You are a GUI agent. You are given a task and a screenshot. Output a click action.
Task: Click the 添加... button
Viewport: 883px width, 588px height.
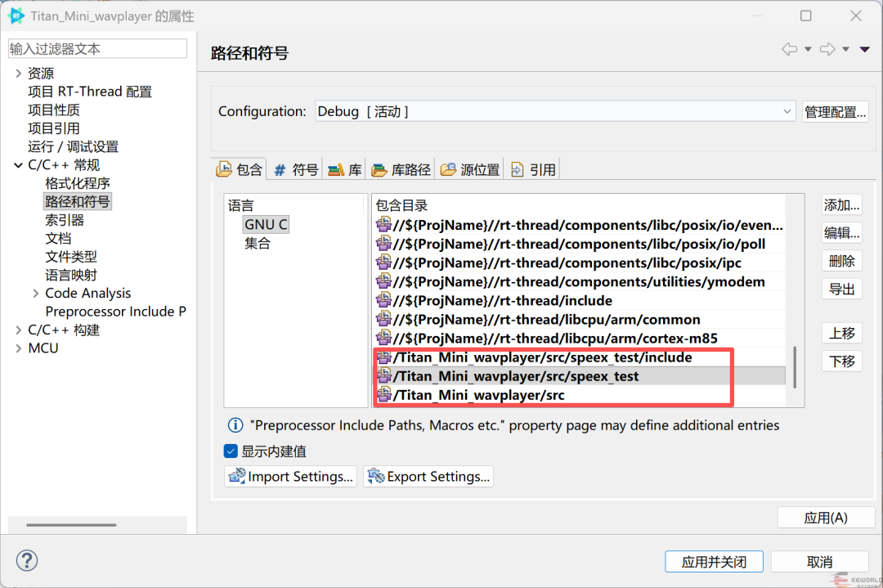842,205
